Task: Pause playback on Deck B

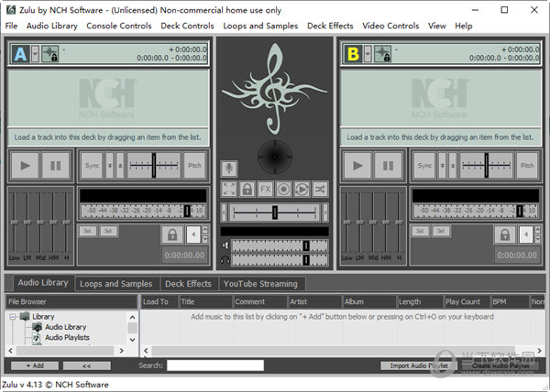Action: click(389, 166)
